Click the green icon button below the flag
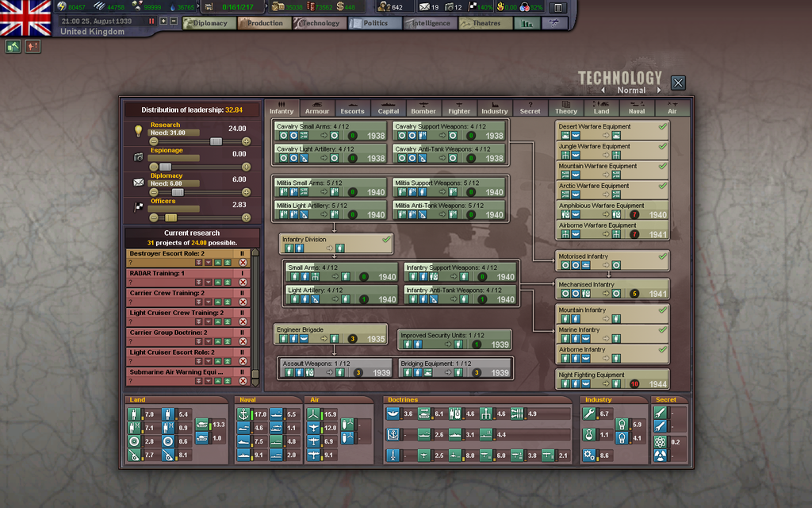Viewport: 812px width, 508px height. click(13, 47)
